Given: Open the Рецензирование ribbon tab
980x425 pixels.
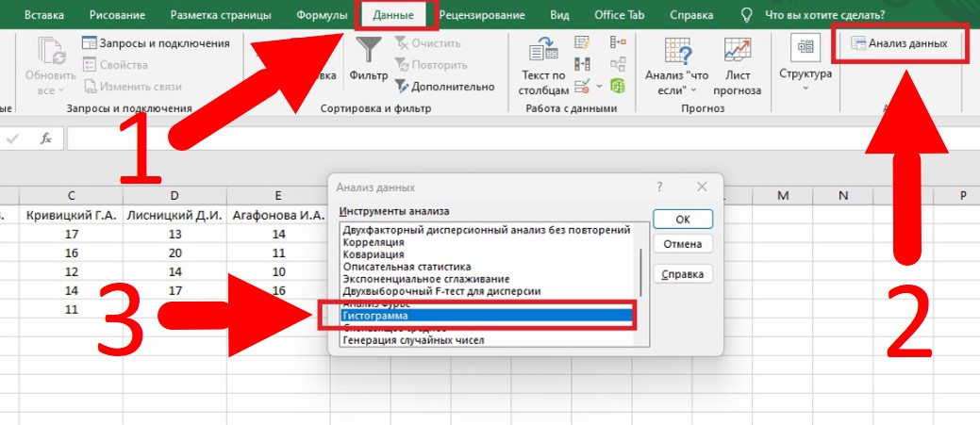Looking at the screenshot, I should pyautogui.click(x=483, y=15).
